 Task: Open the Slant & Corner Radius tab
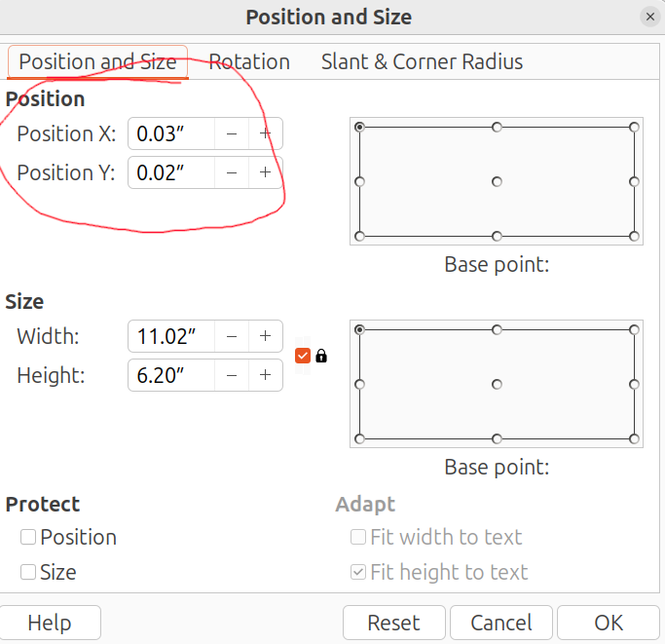point(422,62)
